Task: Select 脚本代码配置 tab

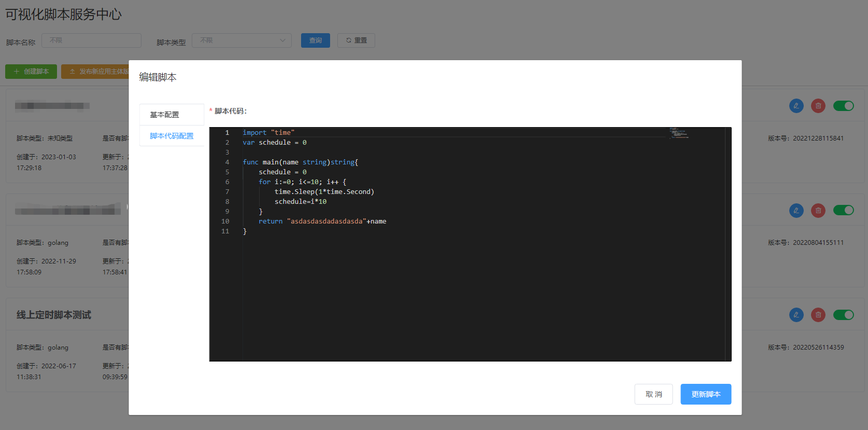Action: coord(172,136)
